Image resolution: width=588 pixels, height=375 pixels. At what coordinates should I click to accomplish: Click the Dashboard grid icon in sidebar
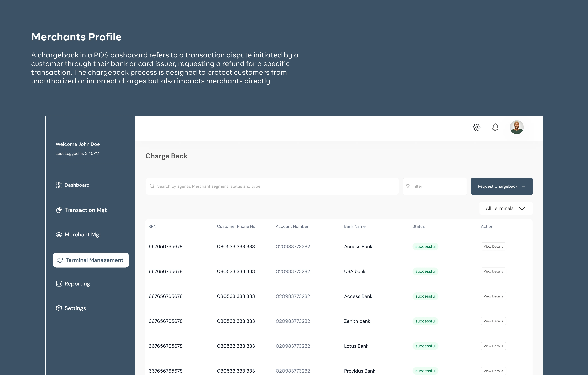(x=59, y=185)
